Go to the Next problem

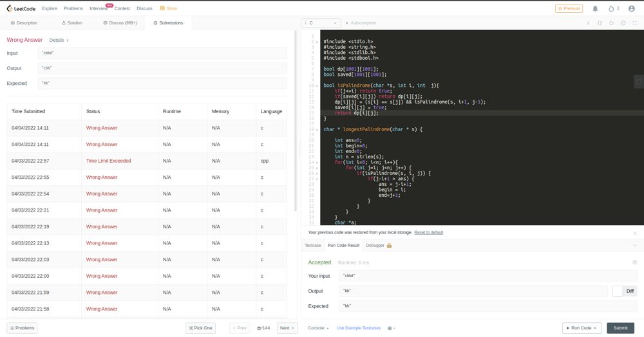coord(287,328)
